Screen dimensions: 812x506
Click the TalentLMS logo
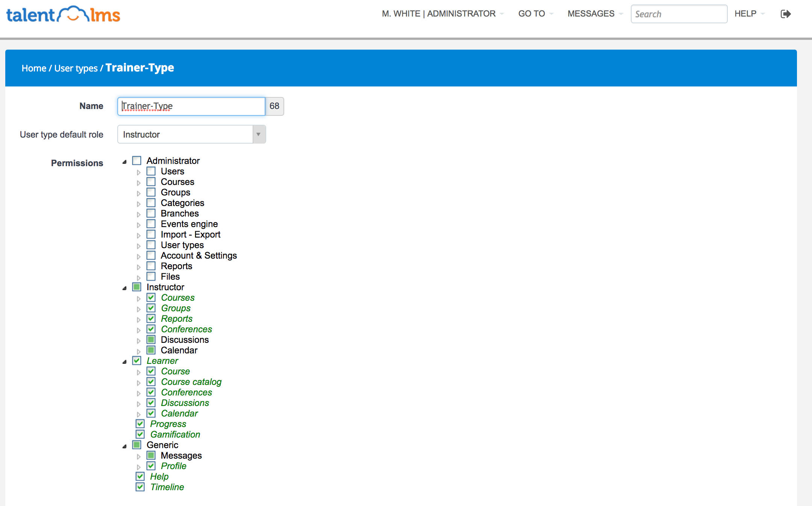coord(63,15)
